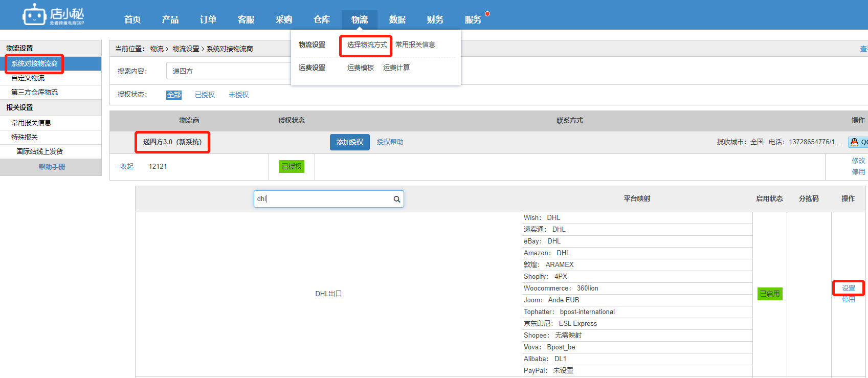Select 运费计算 in the dropdown menu
The width and height of the screenshot is (868, 378).
click(x=396, y=68)
